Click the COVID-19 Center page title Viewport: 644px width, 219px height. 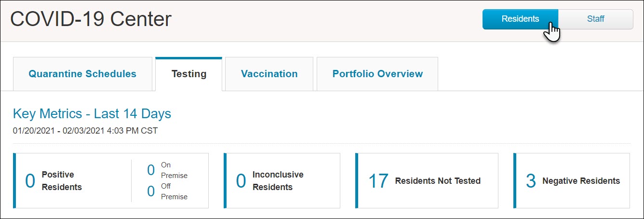(x=91, y=19)
